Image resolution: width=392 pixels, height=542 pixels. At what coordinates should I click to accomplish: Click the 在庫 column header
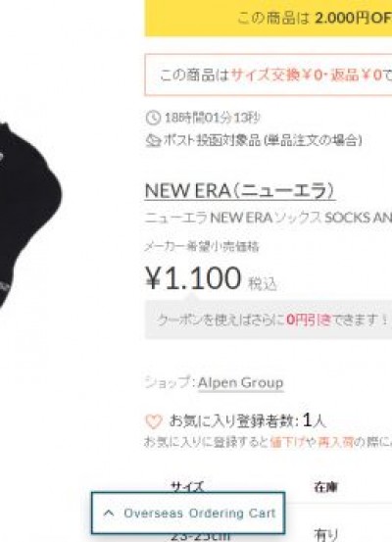(x=325, y=487)
